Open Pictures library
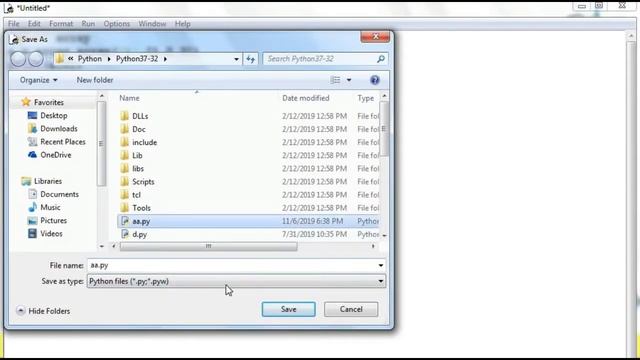This screenshot has width=640, height=360. click(x=53, y=220)
